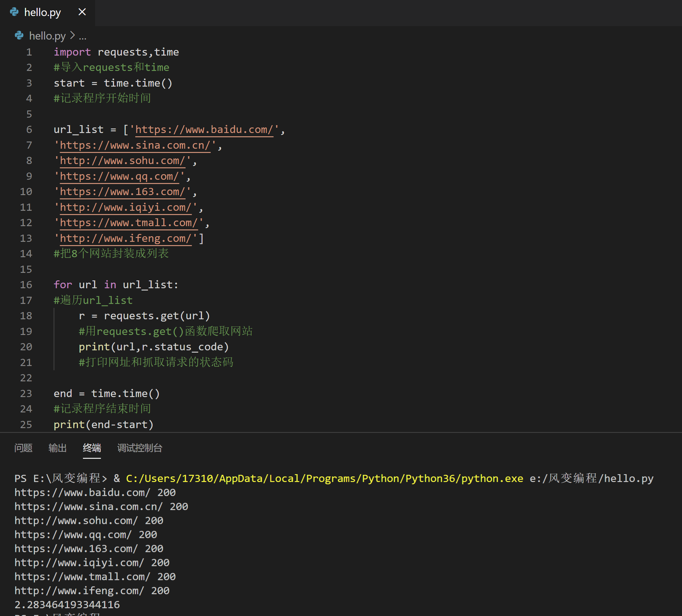Viewport: 682px width, 616px height.
Task: Open the baidu.com link in code
Action: (x=204, y=130)
